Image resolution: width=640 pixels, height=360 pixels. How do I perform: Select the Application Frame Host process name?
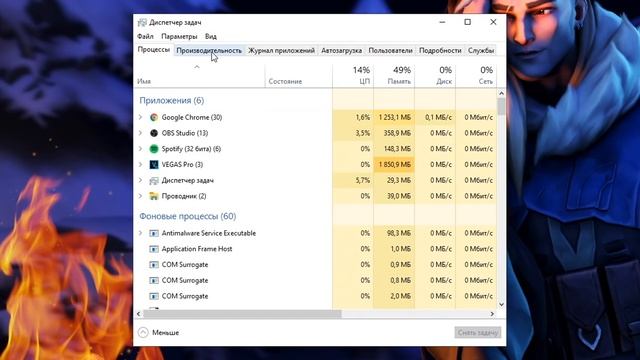click(197, 249)
